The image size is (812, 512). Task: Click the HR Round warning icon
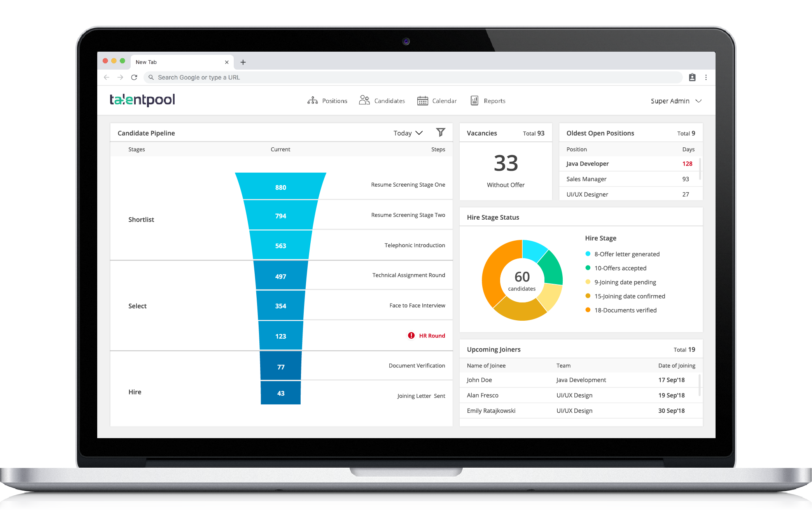[x=410, y=336]
